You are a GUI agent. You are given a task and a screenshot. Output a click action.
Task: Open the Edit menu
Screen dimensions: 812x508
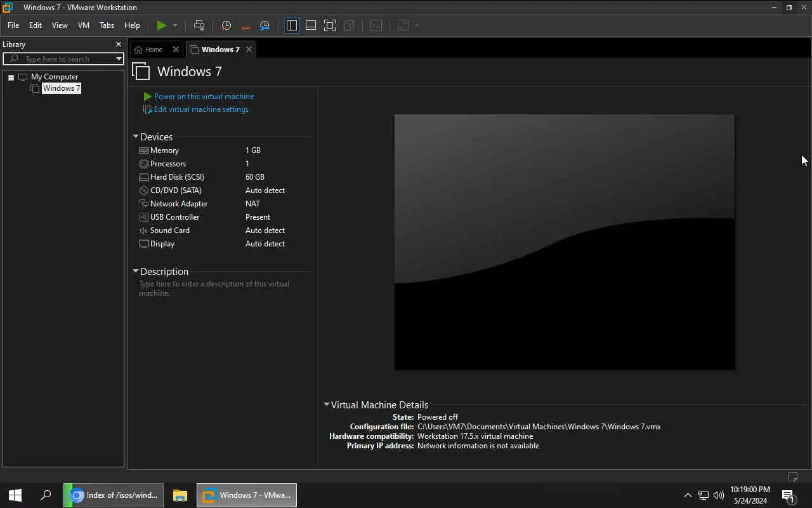(x=36, y=25)
